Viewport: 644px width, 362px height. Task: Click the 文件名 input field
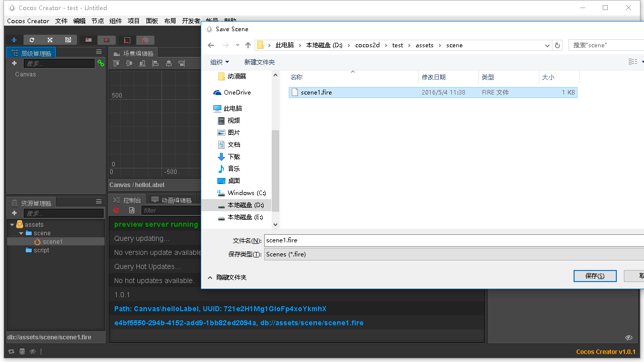pos(454,240)
